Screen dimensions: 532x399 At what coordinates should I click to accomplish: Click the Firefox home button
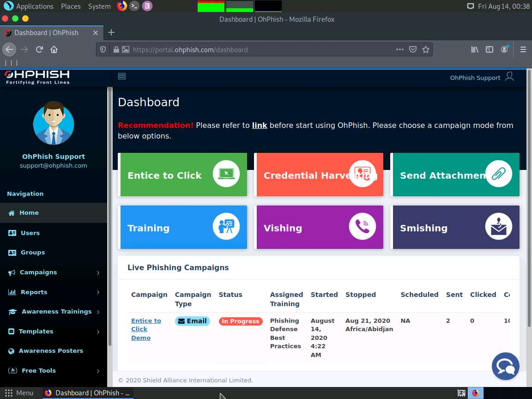tap(54, 49)
